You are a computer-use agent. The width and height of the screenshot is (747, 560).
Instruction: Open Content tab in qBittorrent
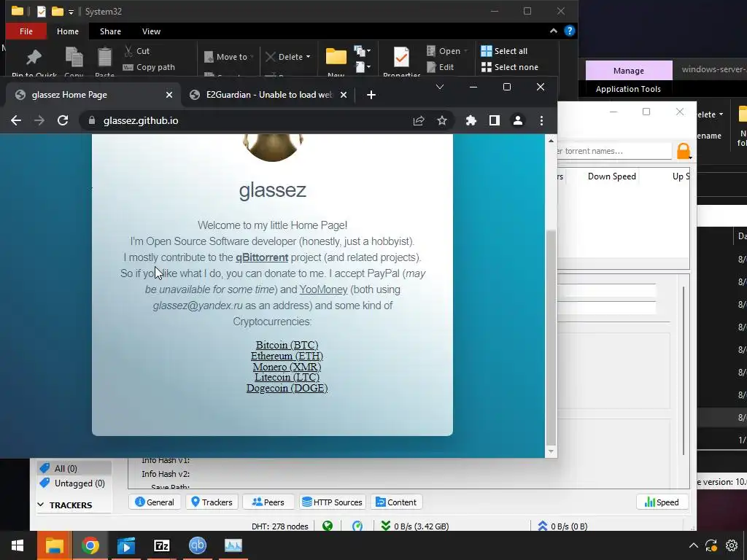(396, 502)
